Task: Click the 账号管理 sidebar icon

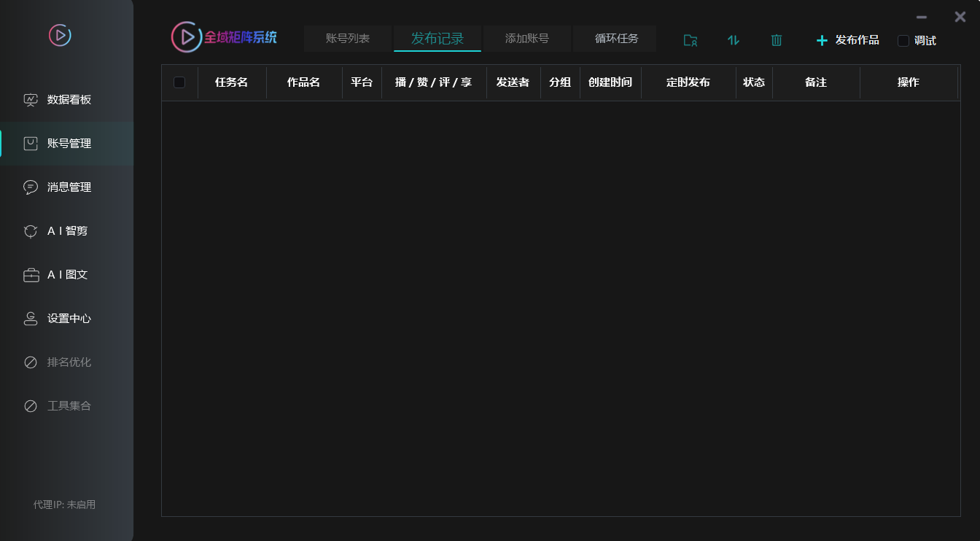Action: pyautogui.click(x=31, y=144)
